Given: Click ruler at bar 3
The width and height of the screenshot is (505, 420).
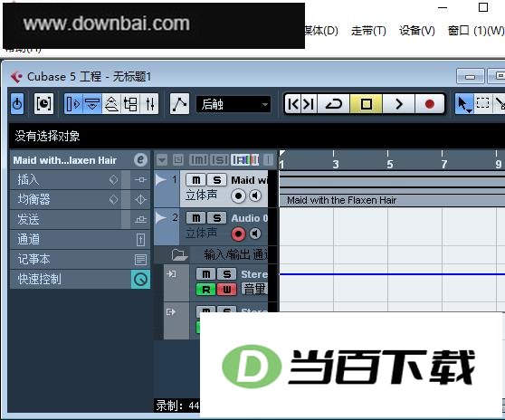Looking at the screenshot, I should click(x=335, y=164).
